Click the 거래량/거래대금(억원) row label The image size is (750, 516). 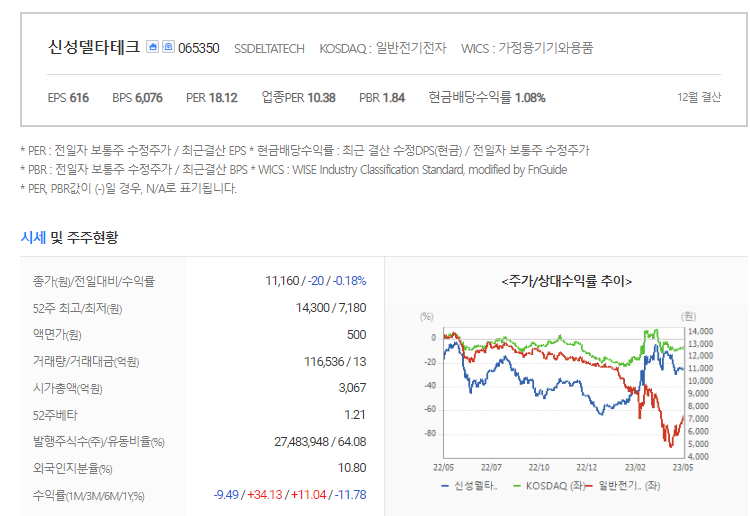pos(86,361)
